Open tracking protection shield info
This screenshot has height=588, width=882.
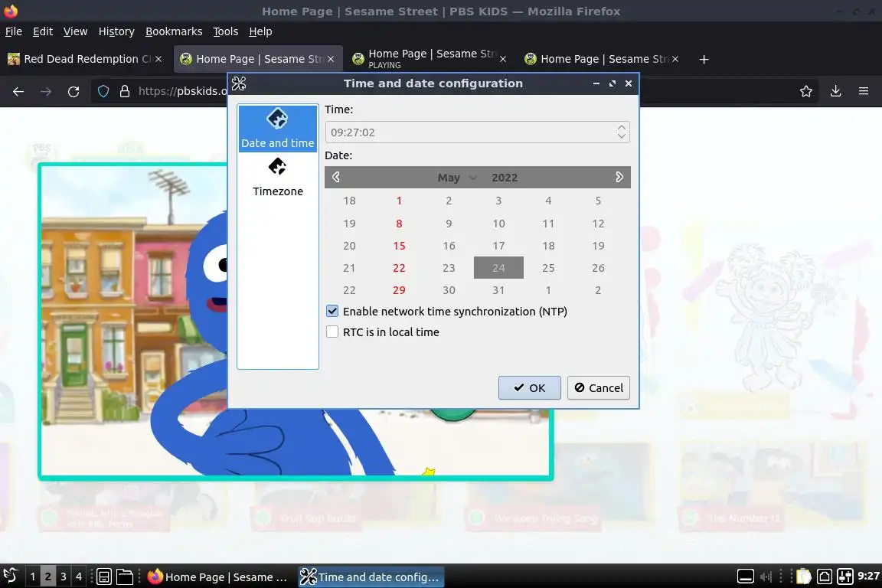coord(103,91)
